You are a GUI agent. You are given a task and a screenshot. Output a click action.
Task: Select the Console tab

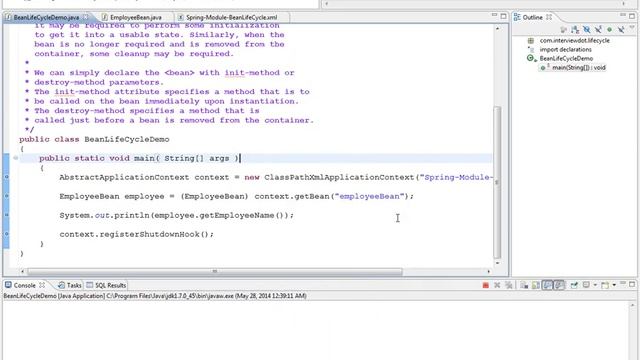tap(24, 285)
